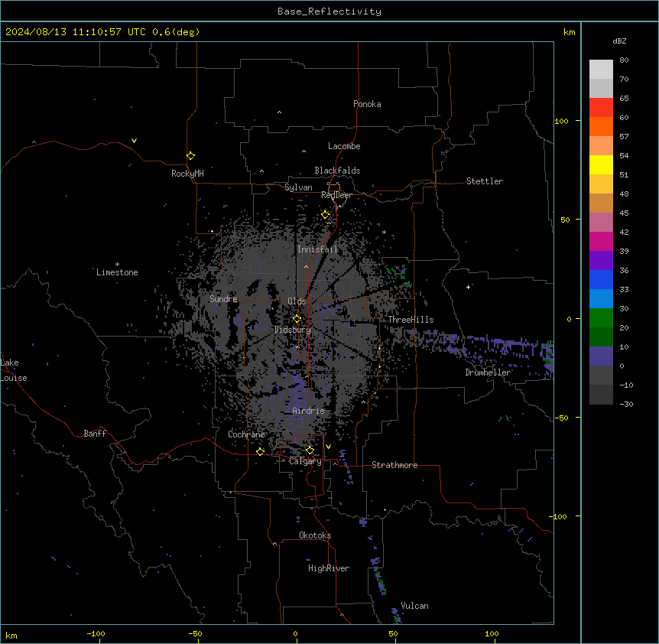Click the yellow diamond marker below RedDeer

[x=326, y=215]
